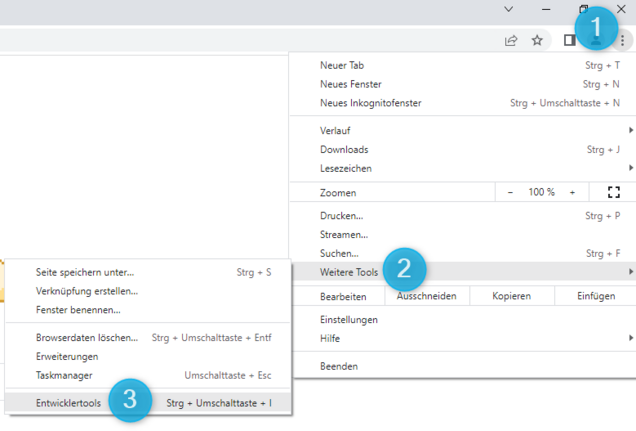Open a Neues Fenster
This screenshot has width=636, height=431.
click(x=462, y=84)
